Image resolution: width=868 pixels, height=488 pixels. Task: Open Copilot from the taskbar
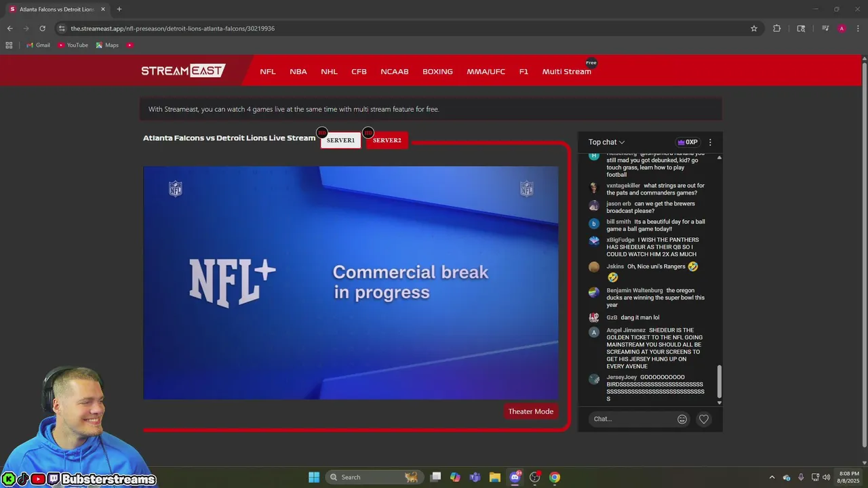tap(455, 477)
